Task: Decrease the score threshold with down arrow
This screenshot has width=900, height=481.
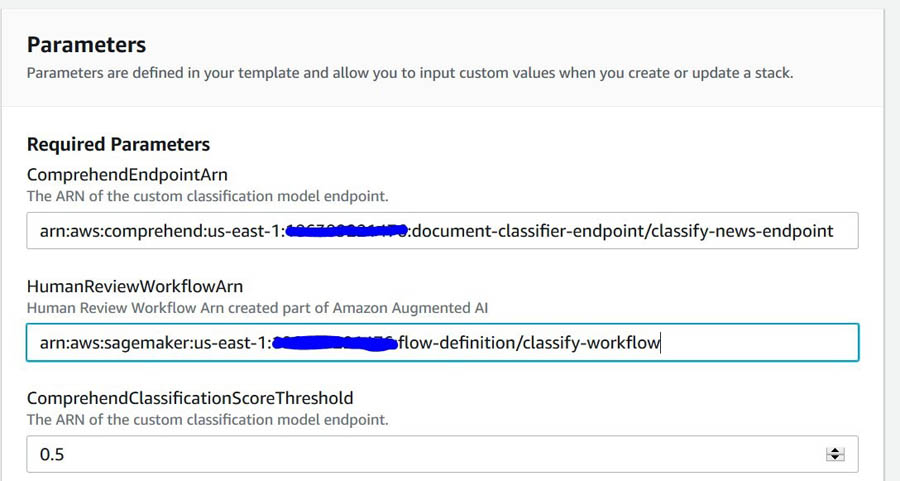Action: click(835, 457)
